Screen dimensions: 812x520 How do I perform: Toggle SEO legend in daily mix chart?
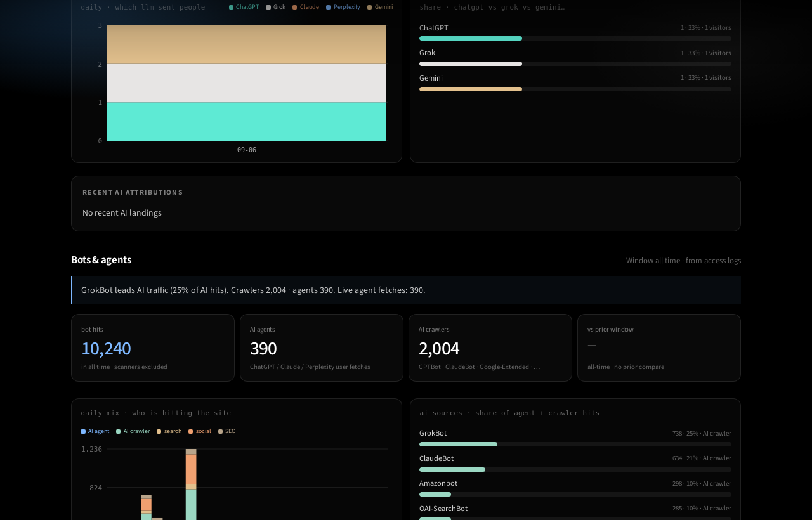227,431
